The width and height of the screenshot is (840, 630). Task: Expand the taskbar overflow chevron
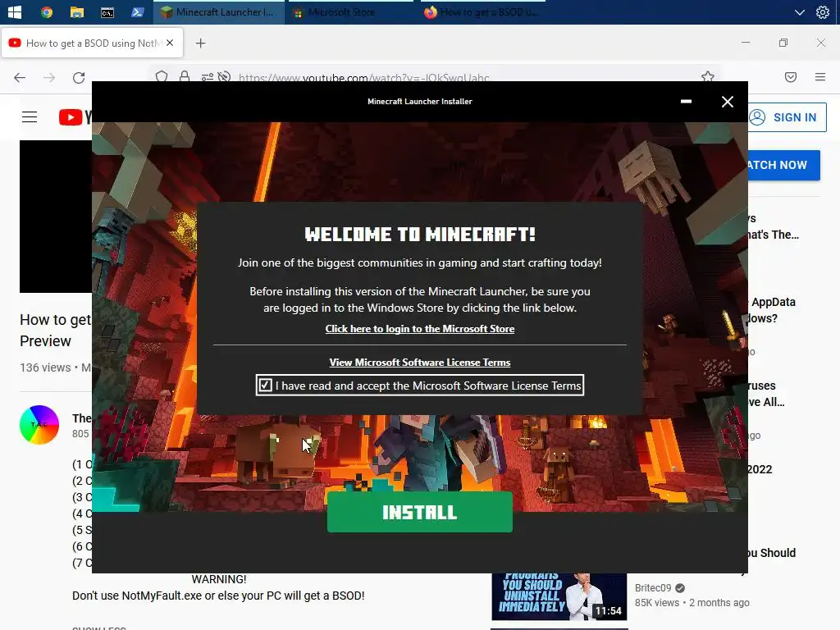799,11
